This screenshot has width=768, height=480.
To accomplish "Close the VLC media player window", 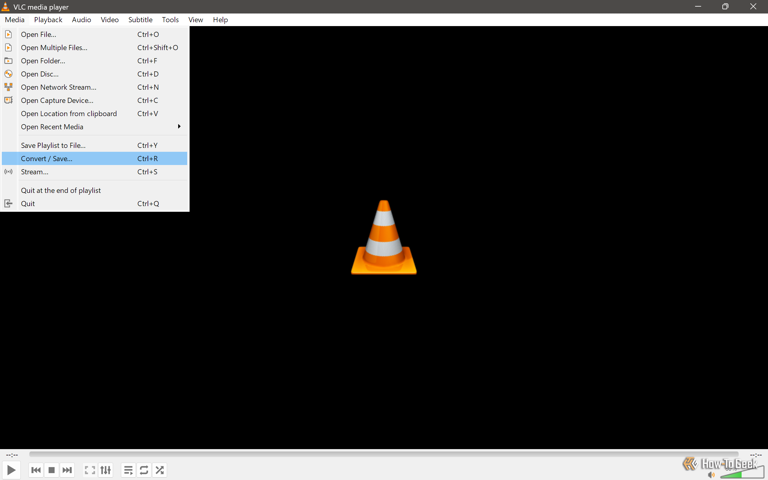I will (x=753, y=6).
